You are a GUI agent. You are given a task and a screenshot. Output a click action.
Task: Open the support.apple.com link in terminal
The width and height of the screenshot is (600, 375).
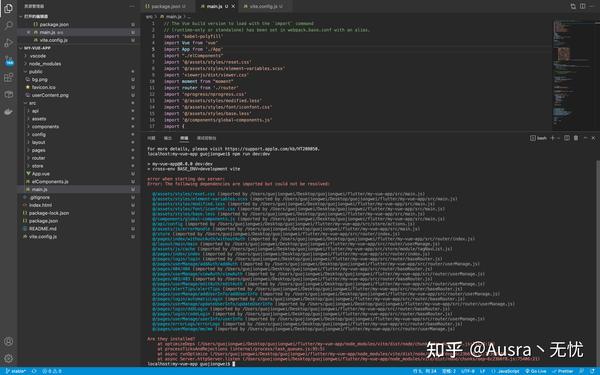272,149
